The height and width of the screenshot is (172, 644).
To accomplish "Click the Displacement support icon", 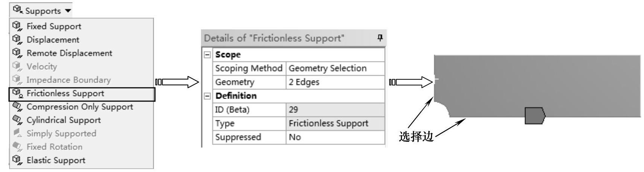I will pos(17,40).
